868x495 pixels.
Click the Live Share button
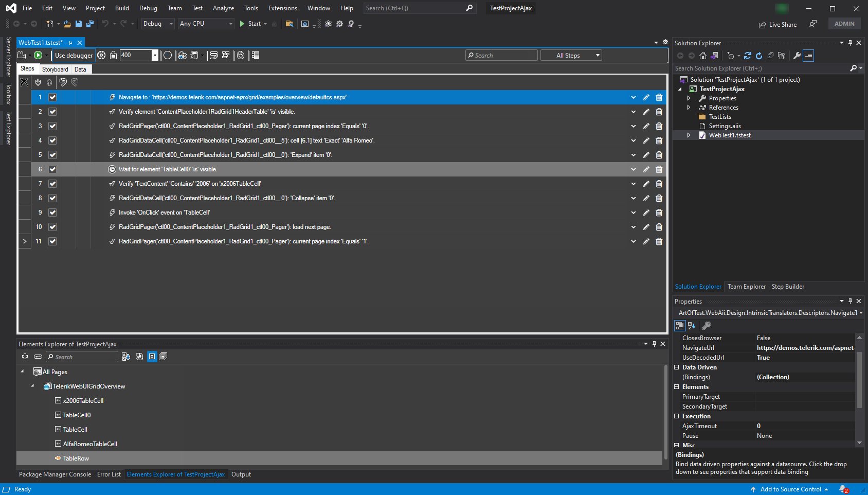pos(777,25)
